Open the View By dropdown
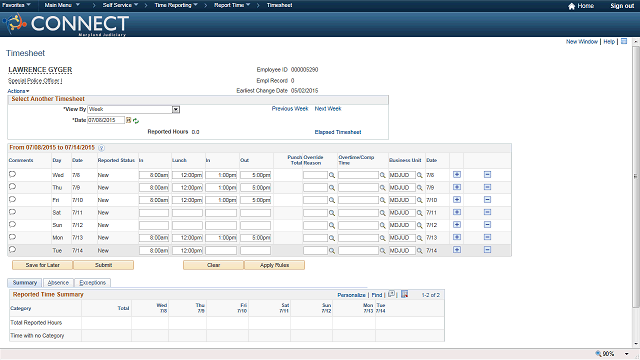Screen dimensions: 640x360 click(x=176, y=109)
